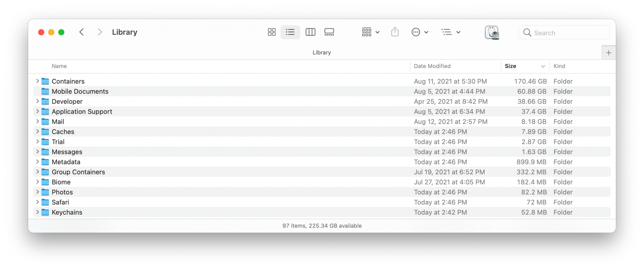Select the Library tab

point(322,53)
